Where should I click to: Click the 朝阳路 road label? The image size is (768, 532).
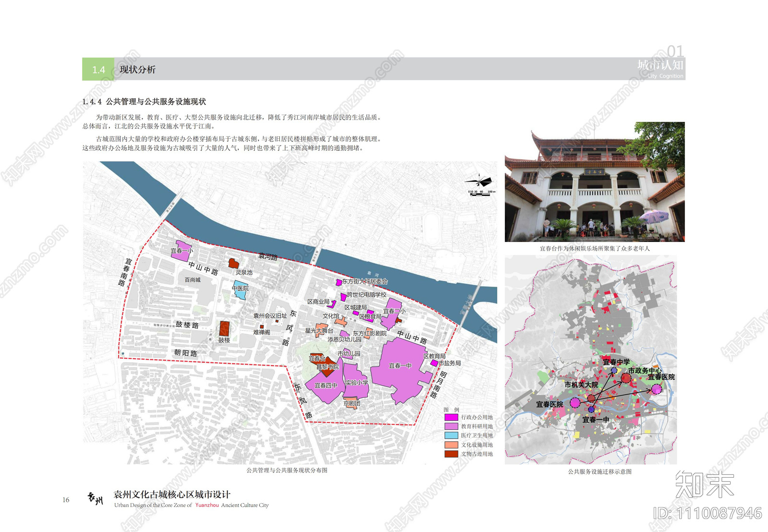click(186, 353)
